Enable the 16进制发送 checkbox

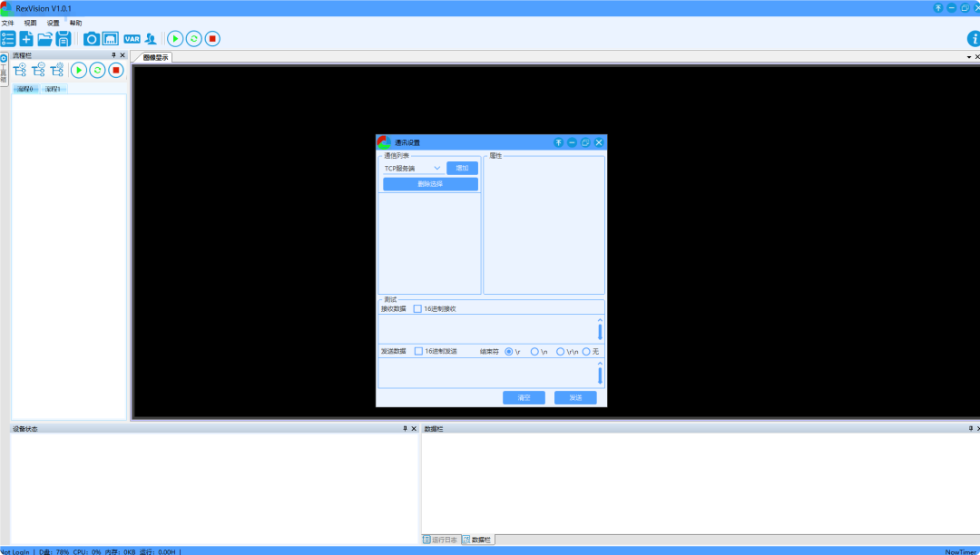(x=418, y=352)
